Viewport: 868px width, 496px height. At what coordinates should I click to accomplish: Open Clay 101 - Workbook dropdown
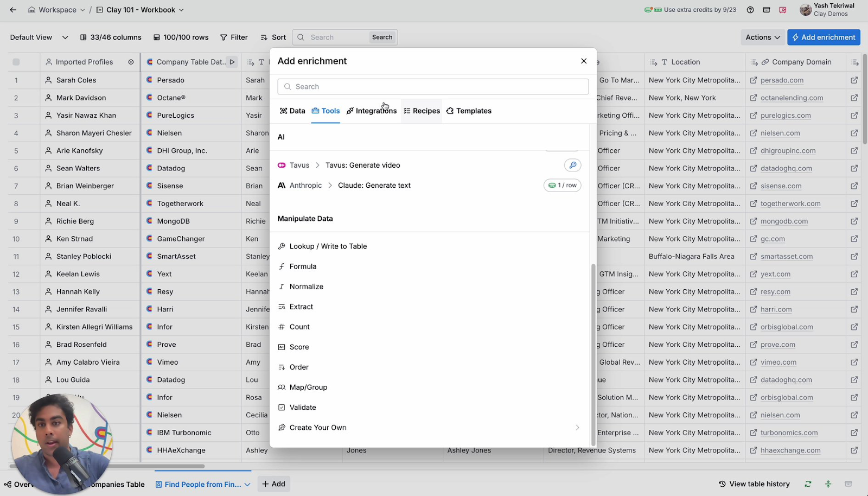(x=140, y=10)
